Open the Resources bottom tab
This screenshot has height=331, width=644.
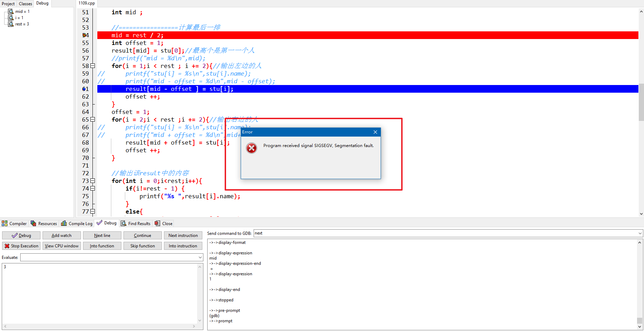(44, 223)
